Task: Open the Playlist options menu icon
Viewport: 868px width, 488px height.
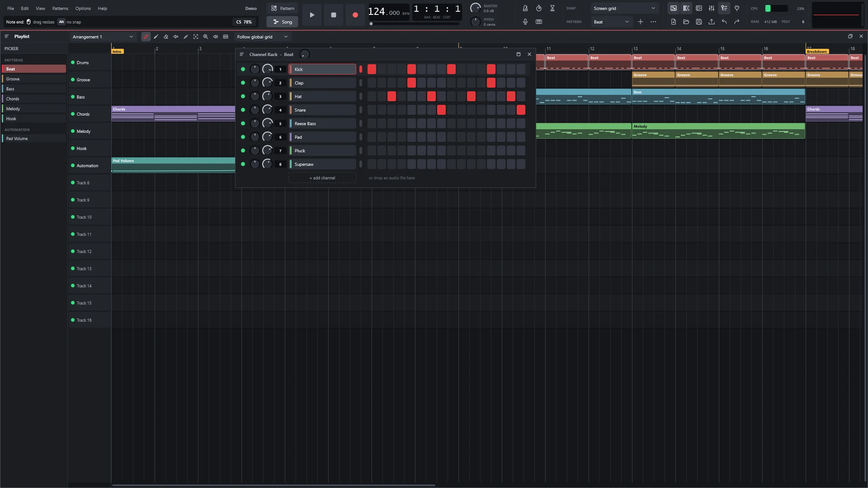Action: pos(7,37)
